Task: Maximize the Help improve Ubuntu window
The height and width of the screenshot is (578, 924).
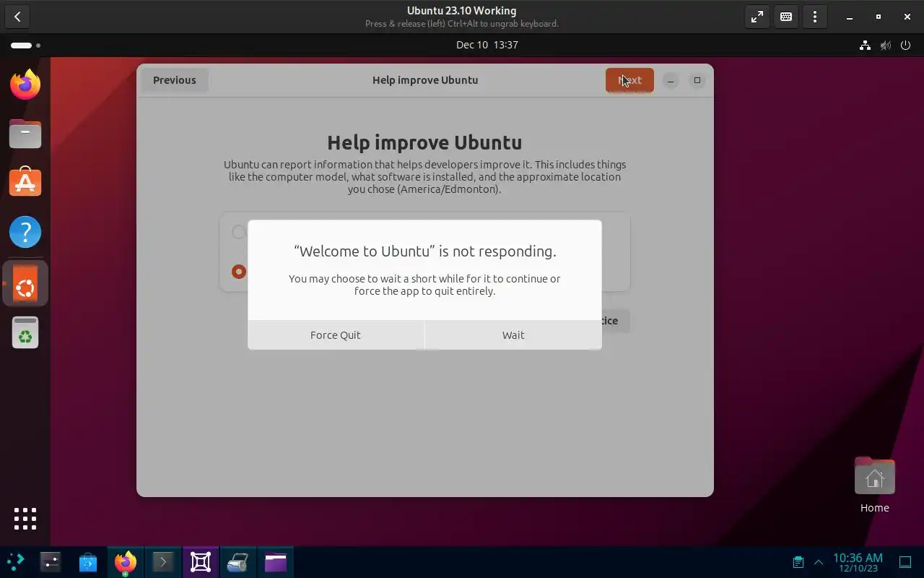Action: [x=697, y=80]
